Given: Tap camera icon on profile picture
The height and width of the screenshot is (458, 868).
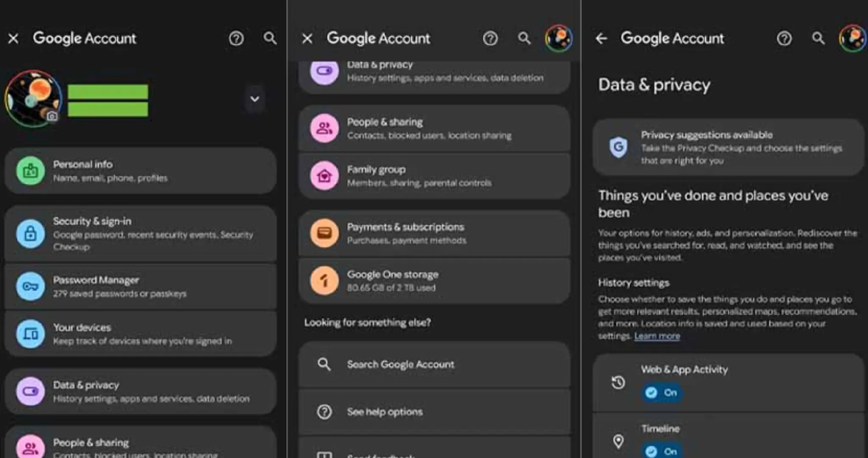Looking at the screenshot, I should [52, 116].
